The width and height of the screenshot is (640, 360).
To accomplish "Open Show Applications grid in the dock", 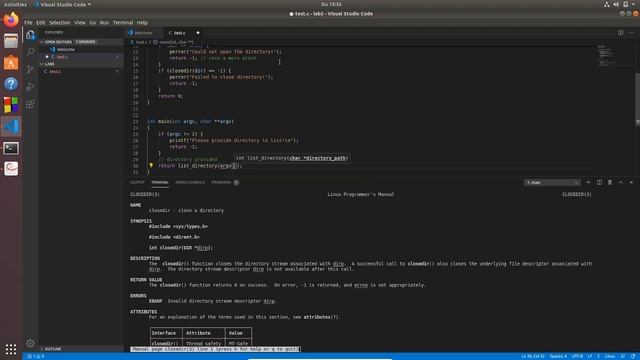I will [x=11, y=349].
